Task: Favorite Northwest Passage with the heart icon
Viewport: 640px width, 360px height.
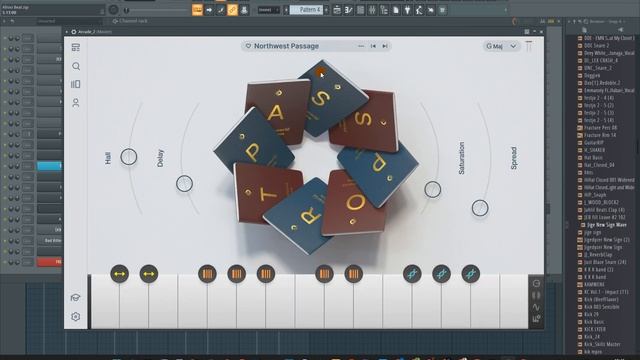Action: tap(248, 46)
